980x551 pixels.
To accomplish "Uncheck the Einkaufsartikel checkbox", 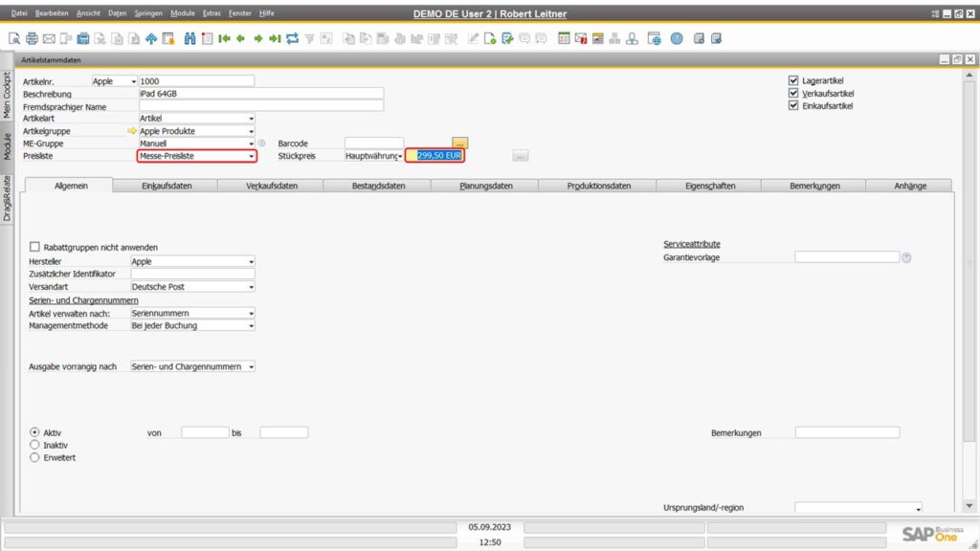I will (793, 105).
